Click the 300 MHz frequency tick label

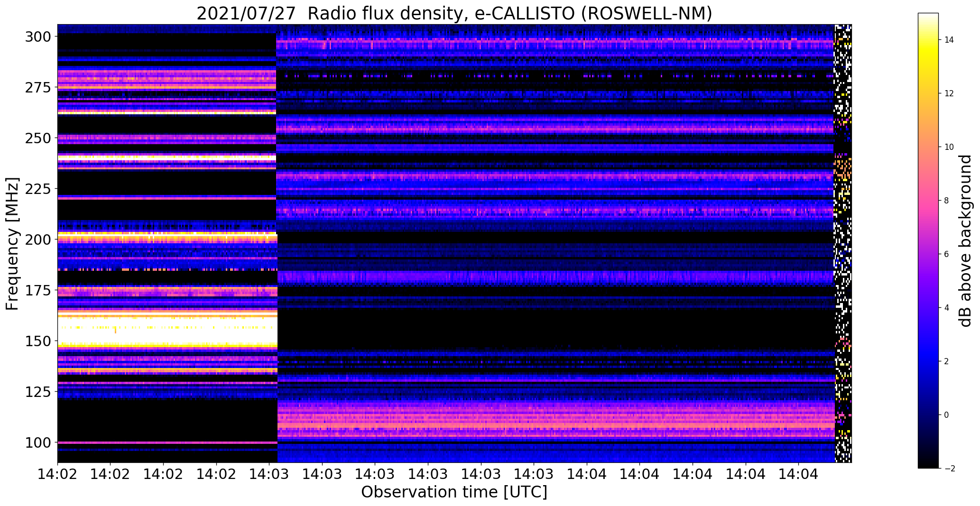[x=38, y=37]
